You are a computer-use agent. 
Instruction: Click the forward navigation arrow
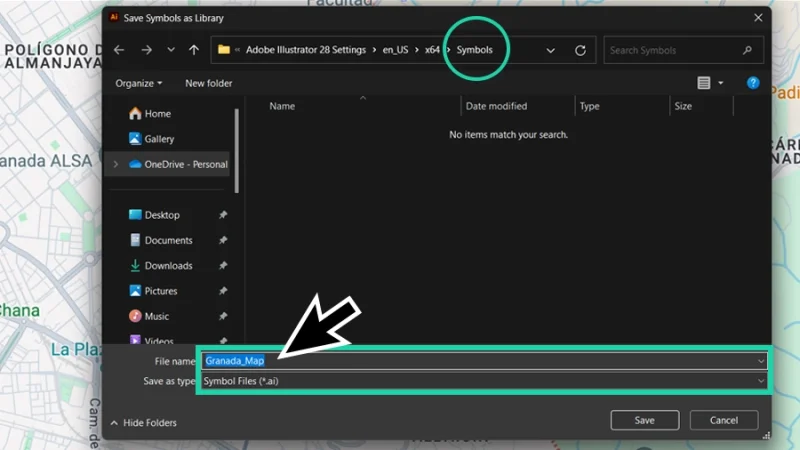pyautogui.click(x=146, y=50)
